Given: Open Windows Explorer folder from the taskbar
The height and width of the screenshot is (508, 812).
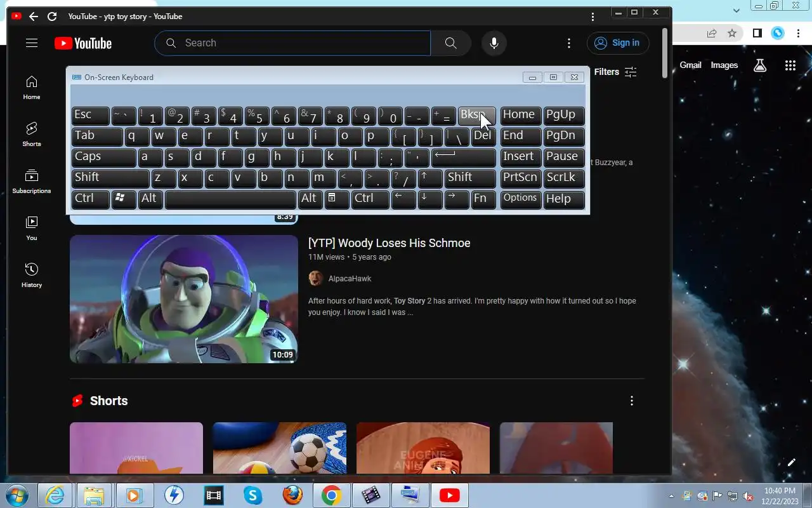Looking at the screenshot, I should [94, 495].
